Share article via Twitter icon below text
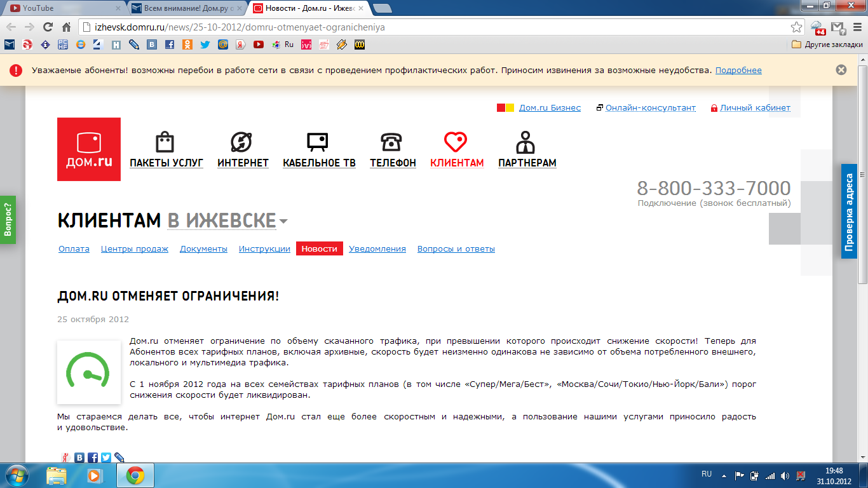This screenshot has height=488, width=868. pyautogui.click(x=106, y=457)
